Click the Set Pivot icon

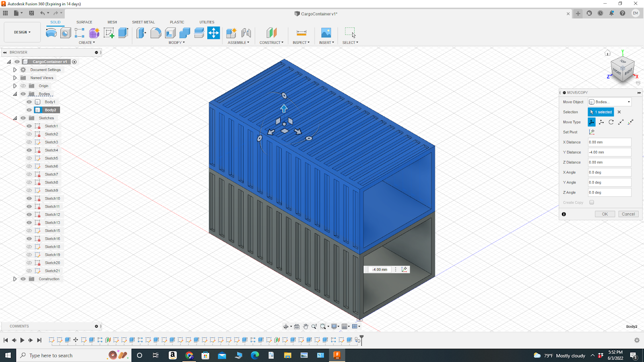(592, 132)
